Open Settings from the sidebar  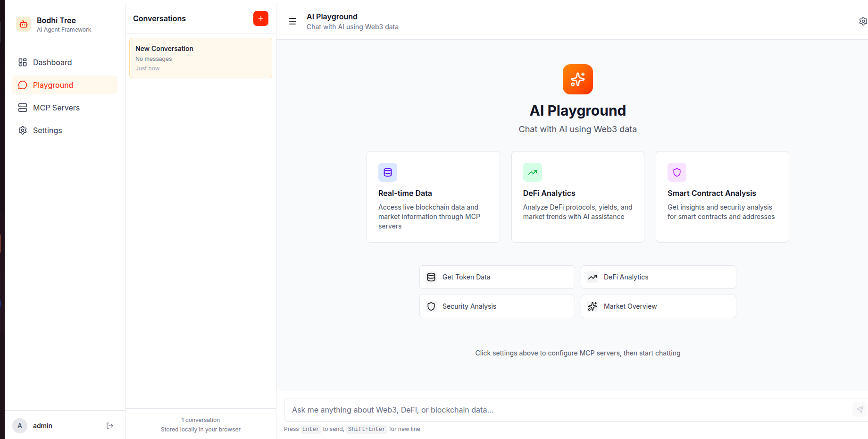tap(65, 130)
